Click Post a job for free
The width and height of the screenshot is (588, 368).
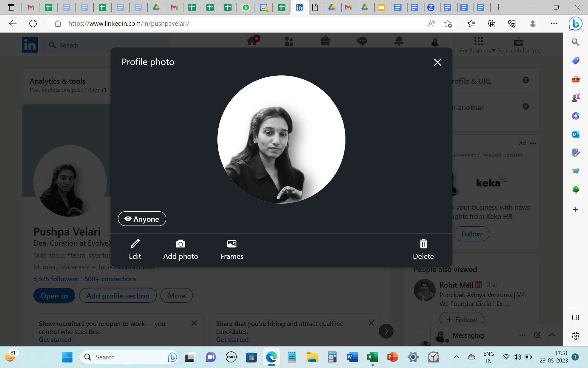pos(519,45)
